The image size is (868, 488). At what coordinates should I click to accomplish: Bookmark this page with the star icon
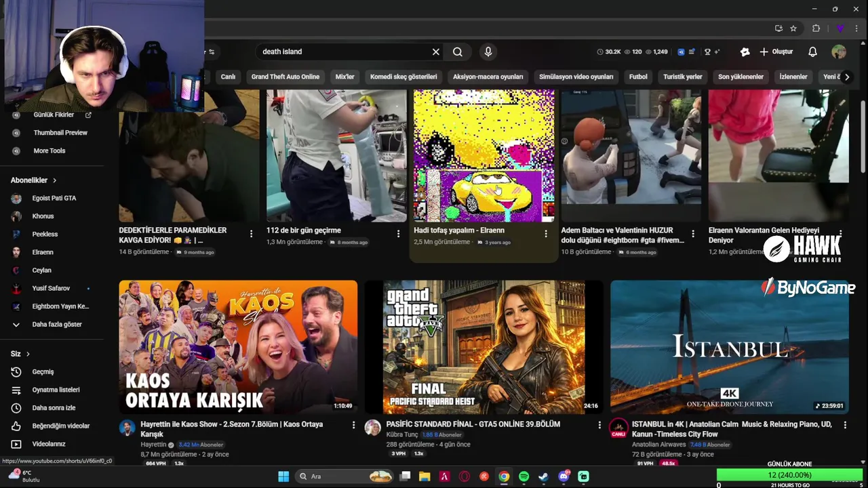pyautogui.click(x=793, y=28)
